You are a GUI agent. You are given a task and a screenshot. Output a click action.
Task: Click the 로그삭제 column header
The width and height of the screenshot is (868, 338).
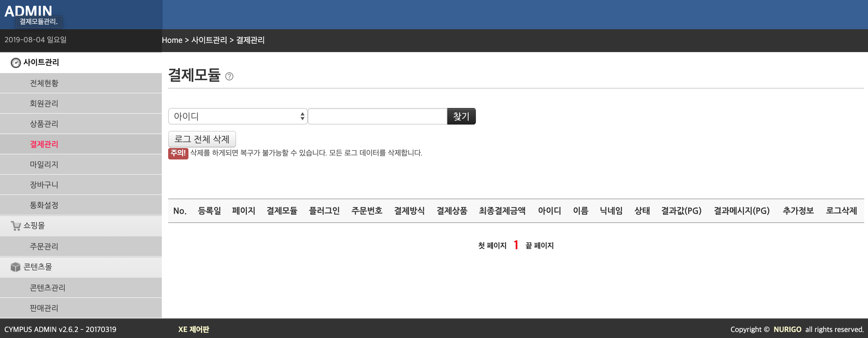point(841,211)
